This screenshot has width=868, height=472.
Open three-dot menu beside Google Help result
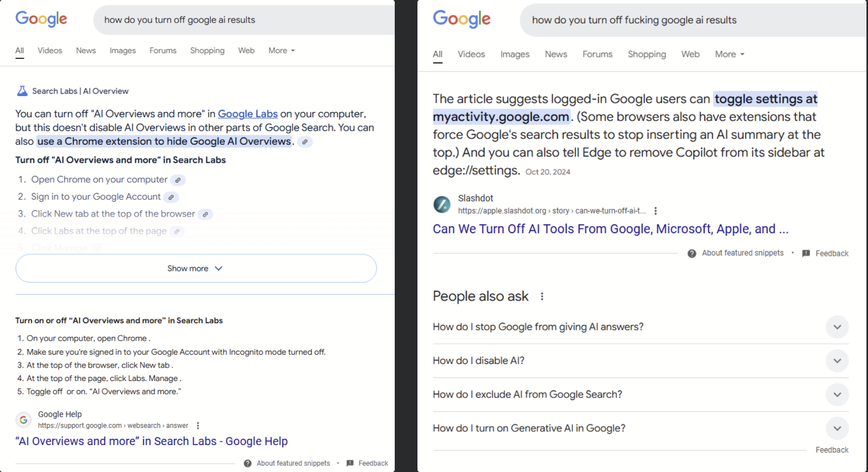pyautogui.click(x=198, y=425)
